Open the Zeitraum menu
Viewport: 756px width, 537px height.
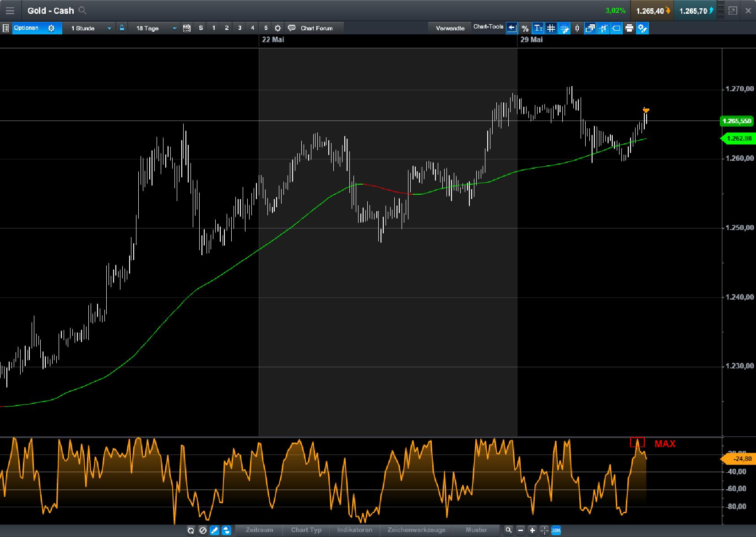point(259,530)
